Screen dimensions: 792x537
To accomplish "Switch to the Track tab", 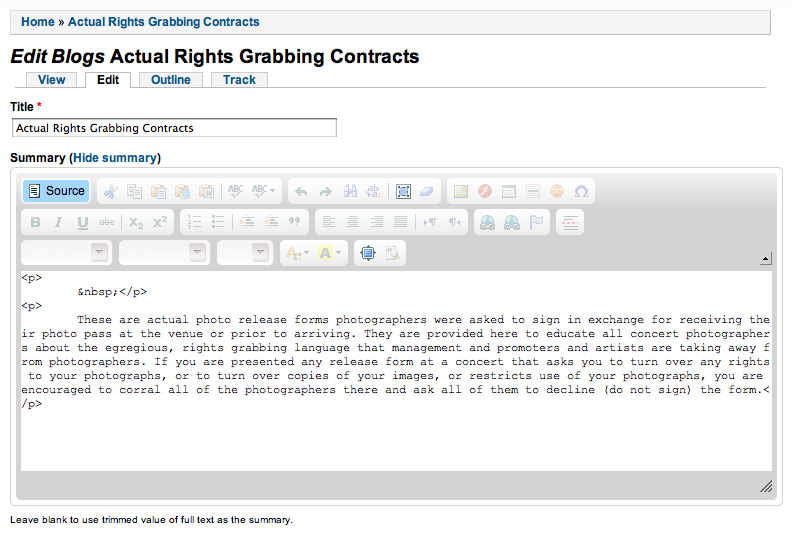I will [x=239, y=80].
